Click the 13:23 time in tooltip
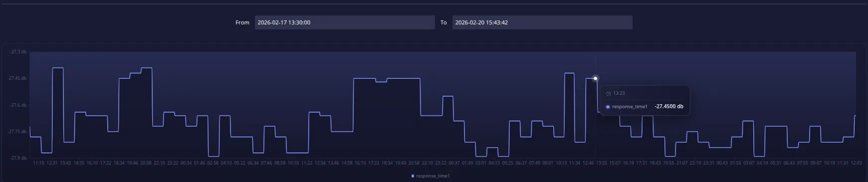Screen dimensions: 868x182 pyautogui.click(x=619, y=93)
